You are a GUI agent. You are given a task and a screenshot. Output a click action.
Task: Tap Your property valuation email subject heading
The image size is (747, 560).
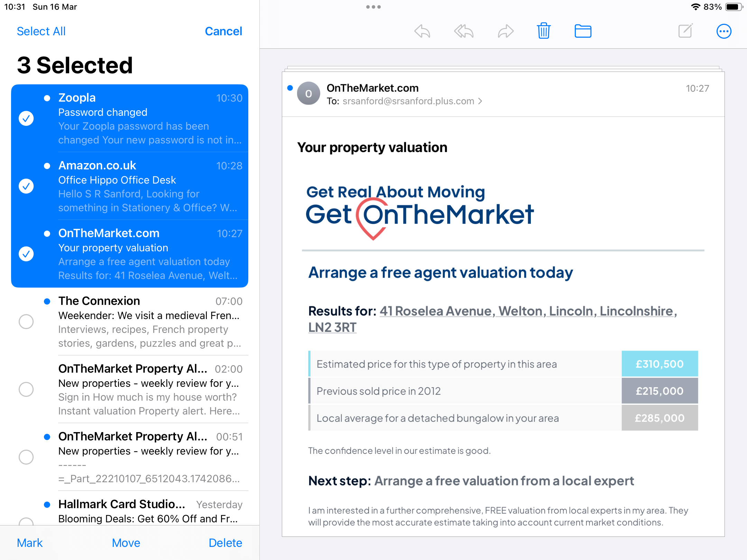[372, 148]
